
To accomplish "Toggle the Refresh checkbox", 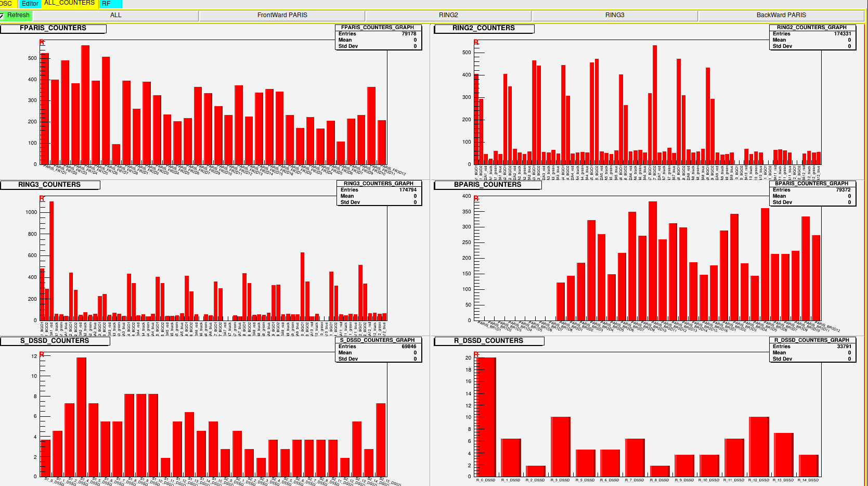I will tap(2, 16).
